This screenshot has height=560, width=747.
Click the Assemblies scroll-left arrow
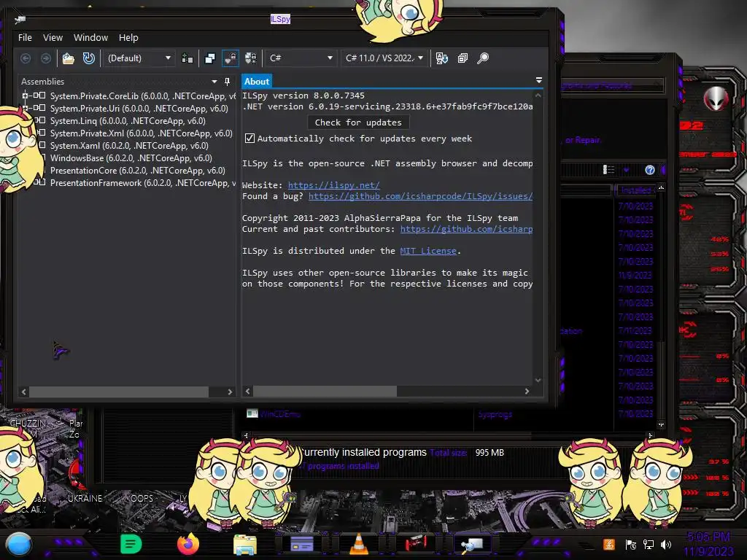pyautogui.click(x=24, y=392)
